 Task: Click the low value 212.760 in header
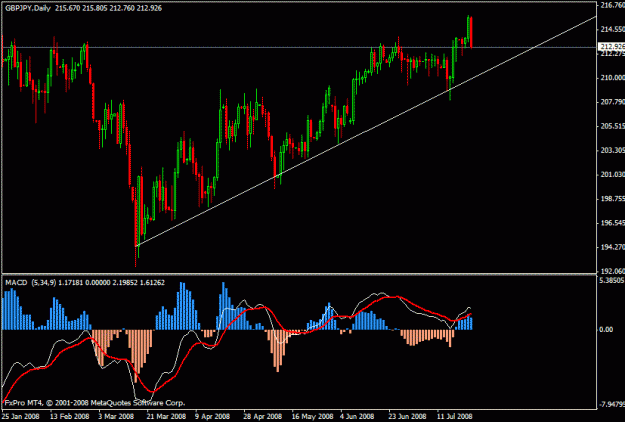(122, 8)
